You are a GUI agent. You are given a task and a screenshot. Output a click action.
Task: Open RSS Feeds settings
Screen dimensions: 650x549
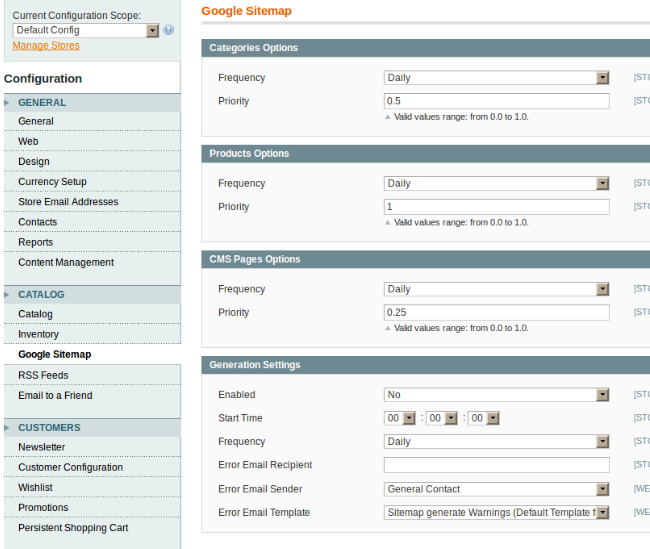click(x=92, y=375)
